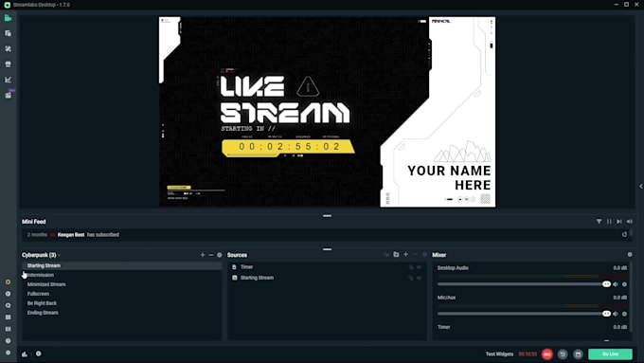Select the Intermission scene
Screen dimensions: 644x363
coord(122,275)
